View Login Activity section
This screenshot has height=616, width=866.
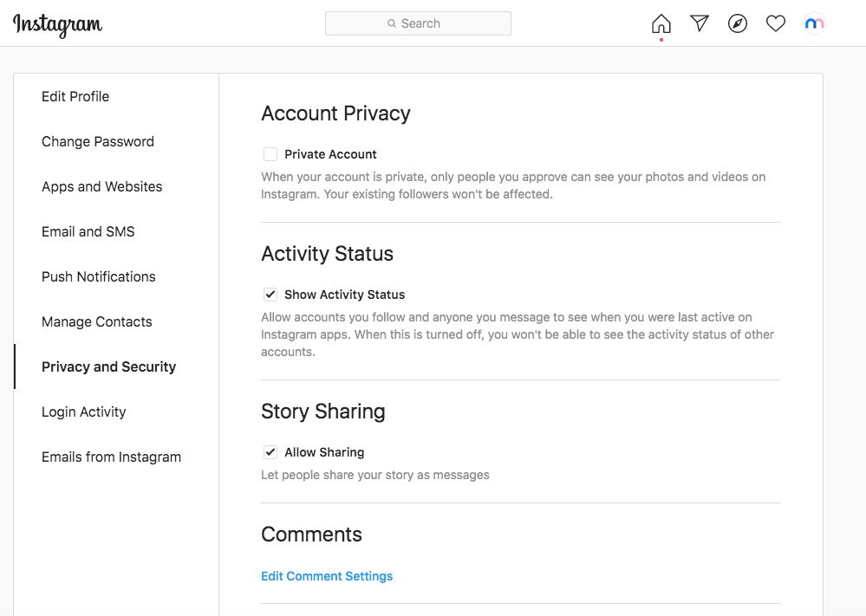coord(83,412)
